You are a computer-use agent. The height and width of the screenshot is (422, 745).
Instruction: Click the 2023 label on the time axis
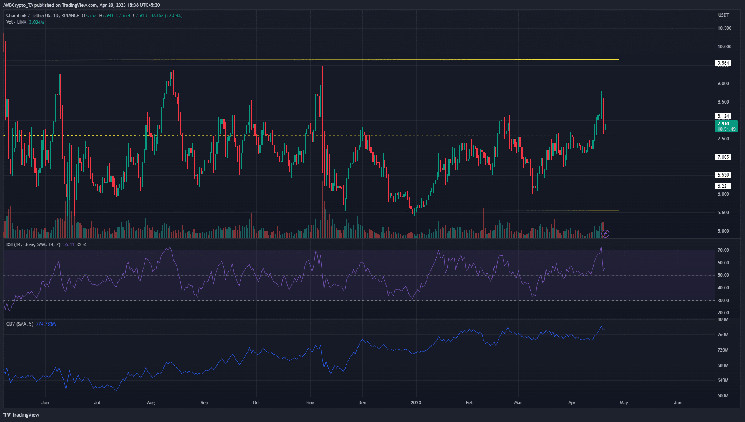(419, 403)
